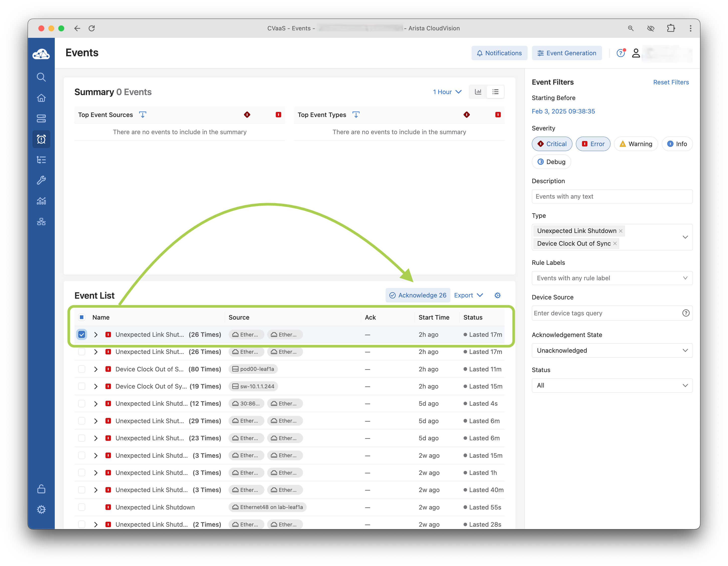Open the Acknowledgement State Unacknowledged dropdown

pyautogui.click(x=612, y=350)
